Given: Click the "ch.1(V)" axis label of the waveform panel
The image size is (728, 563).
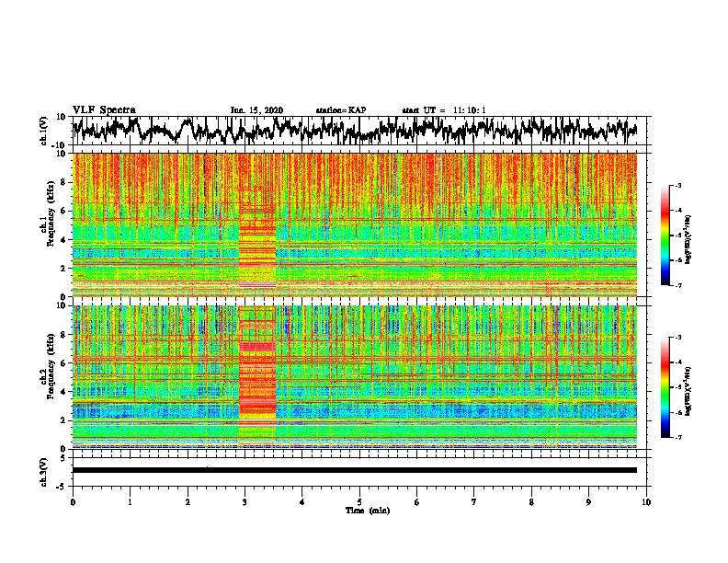Looking at the screenshot, I should coord(44,131).
